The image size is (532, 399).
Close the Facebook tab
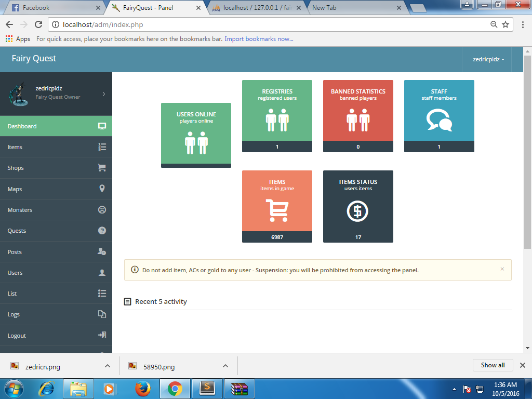click(98, 8)
